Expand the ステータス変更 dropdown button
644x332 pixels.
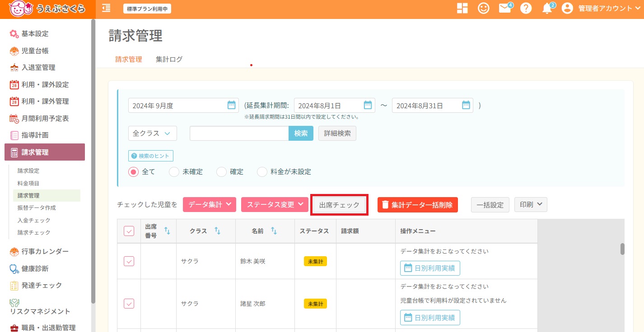coord(275,204)
